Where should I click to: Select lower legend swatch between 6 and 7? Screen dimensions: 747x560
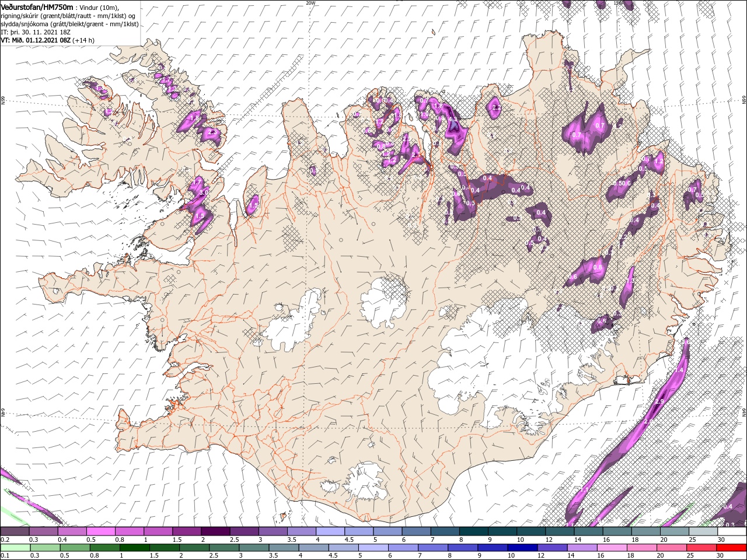point(404,548)
